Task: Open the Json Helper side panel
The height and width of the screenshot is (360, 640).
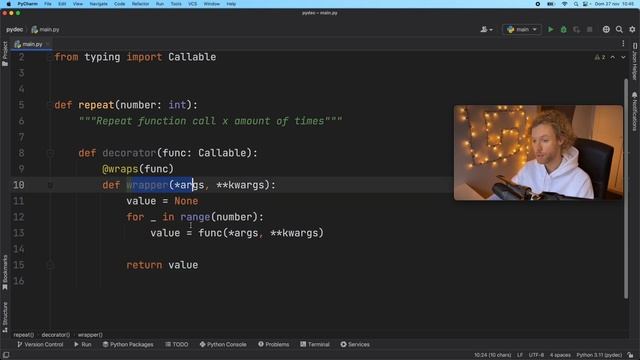Action: pyautogui.click(x=635, y=61)
